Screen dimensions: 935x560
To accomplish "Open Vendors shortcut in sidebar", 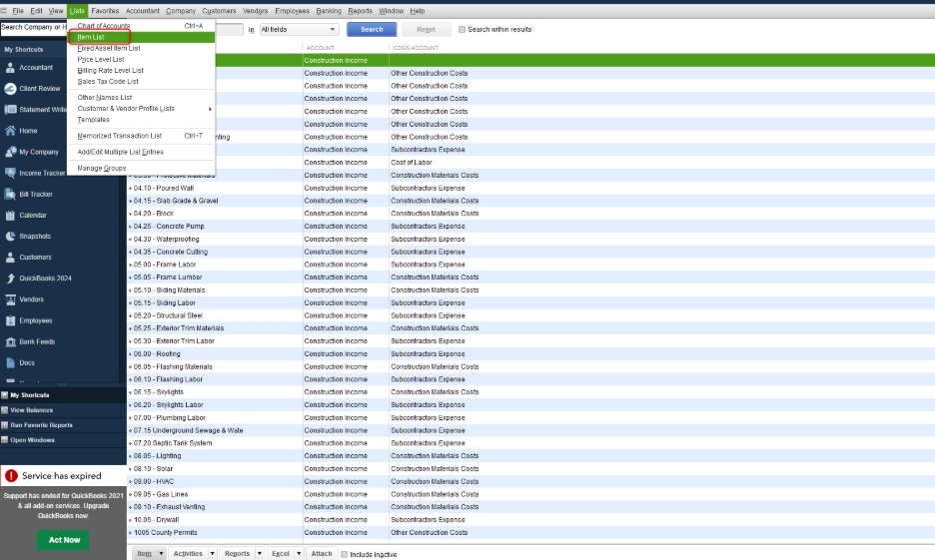I will click(x=24, y=299).
